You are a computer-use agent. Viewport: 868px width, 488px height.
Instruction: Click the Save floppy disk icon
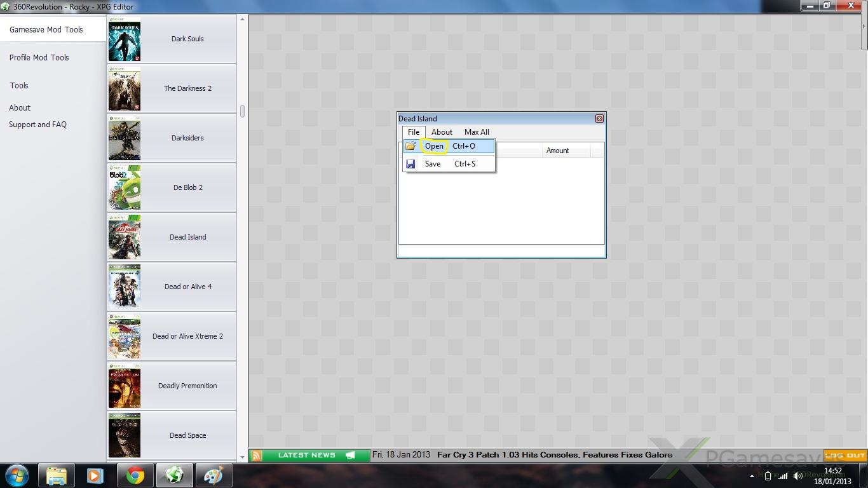410,164
